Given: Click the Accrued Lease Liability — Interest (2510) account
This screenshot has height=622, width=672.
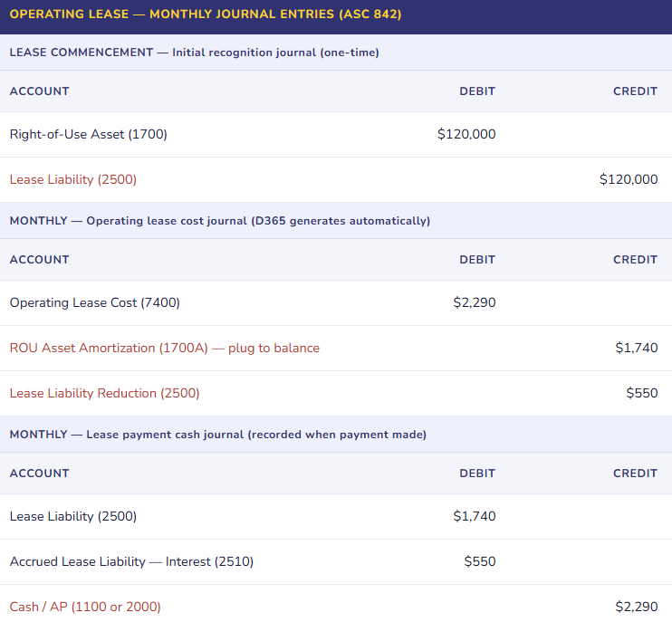Looking at the screenshot, I should pyautogui.click(x=132, y=561).
